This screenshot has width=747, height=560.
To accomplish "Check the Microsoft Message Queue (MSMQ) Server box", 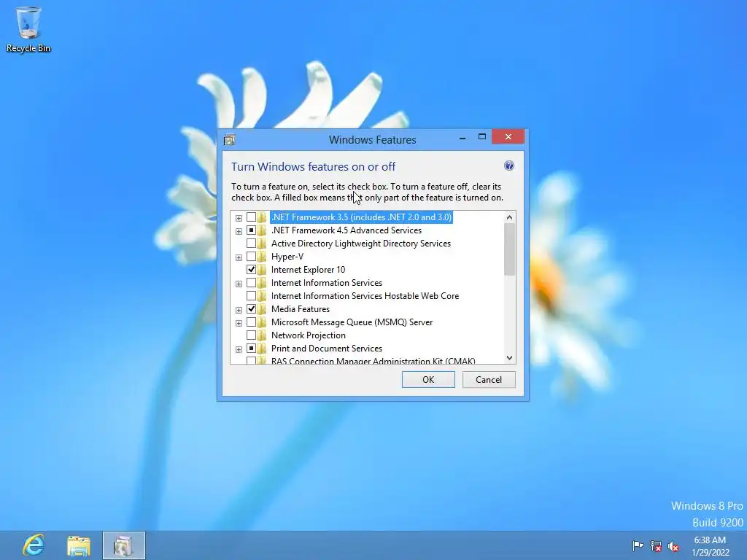I will tap(251, 322).
